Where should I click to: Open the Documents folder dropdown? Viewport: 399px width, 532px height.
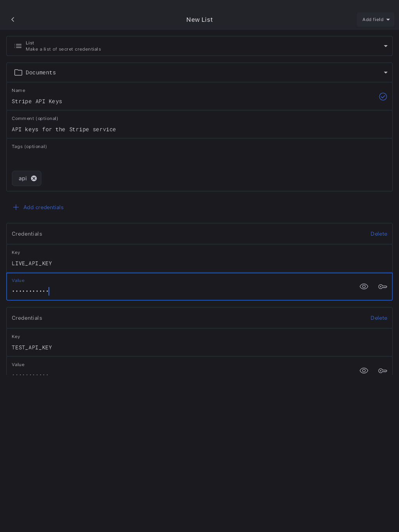click(x=385, y=72)
